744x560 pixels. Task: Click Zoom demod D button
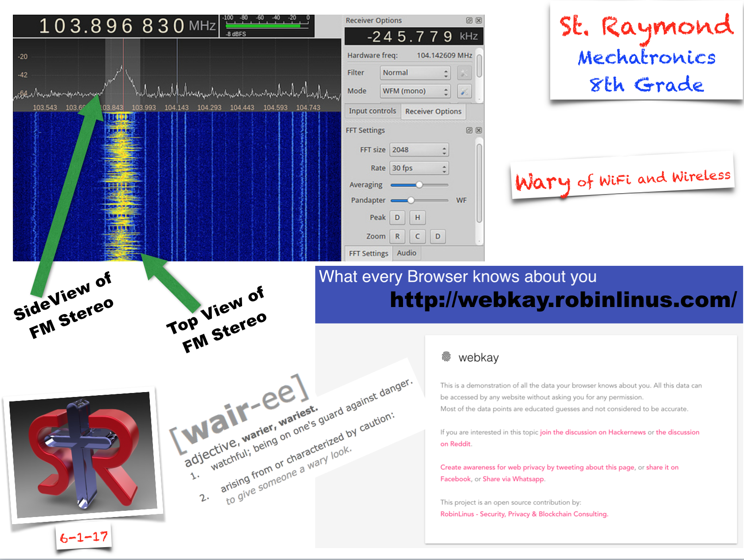(x=438, y=236)
